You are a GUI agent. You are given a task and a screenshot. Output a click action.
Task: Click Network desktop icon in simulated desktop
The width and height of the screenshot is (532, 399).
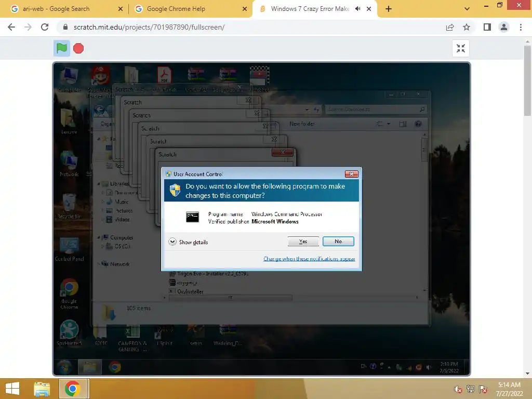[x=69, y=163]
